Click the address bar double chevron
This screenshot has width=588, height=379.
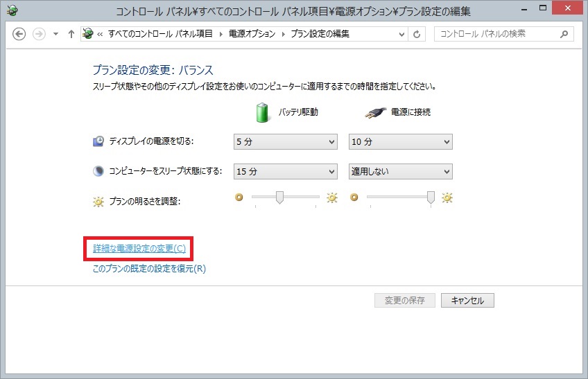coord(100,34)
